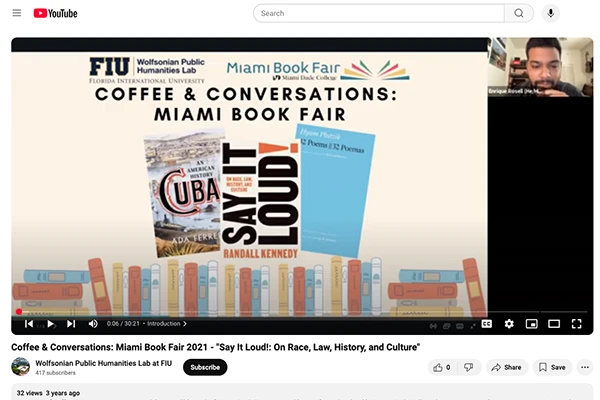Click the red progress bar scrubber
Screen dimensions: 600x400
pyautogui.click(x=19, y=312)
